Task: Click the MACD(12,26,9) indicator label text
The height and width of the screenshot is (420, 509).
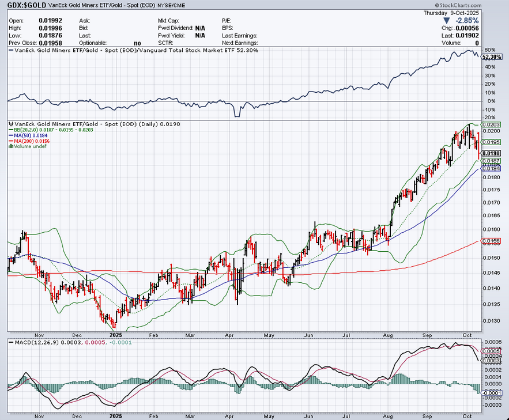Action: point(33,343)
